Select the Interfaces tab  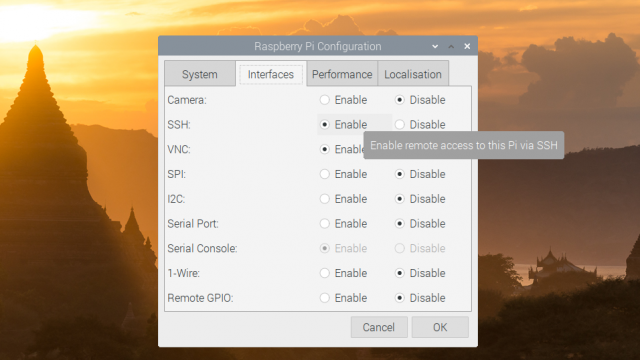pyautogui.click(x=271, y=74)
